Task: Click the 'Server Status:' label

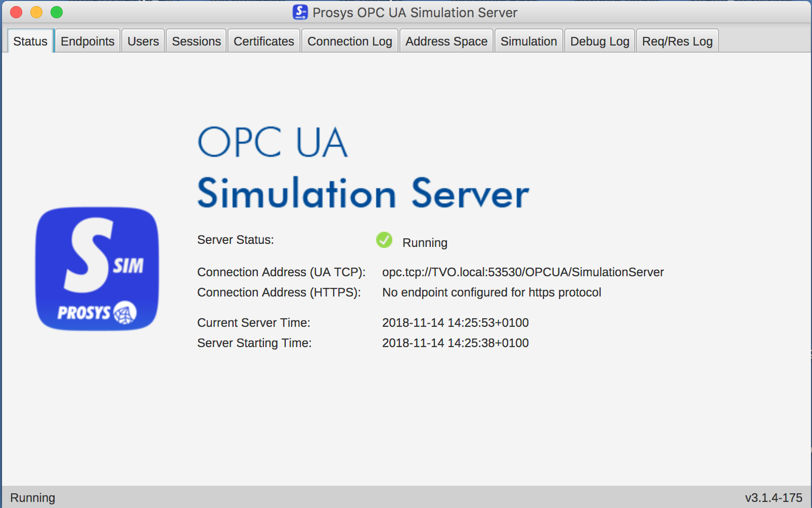Action: tap(236, 240)
